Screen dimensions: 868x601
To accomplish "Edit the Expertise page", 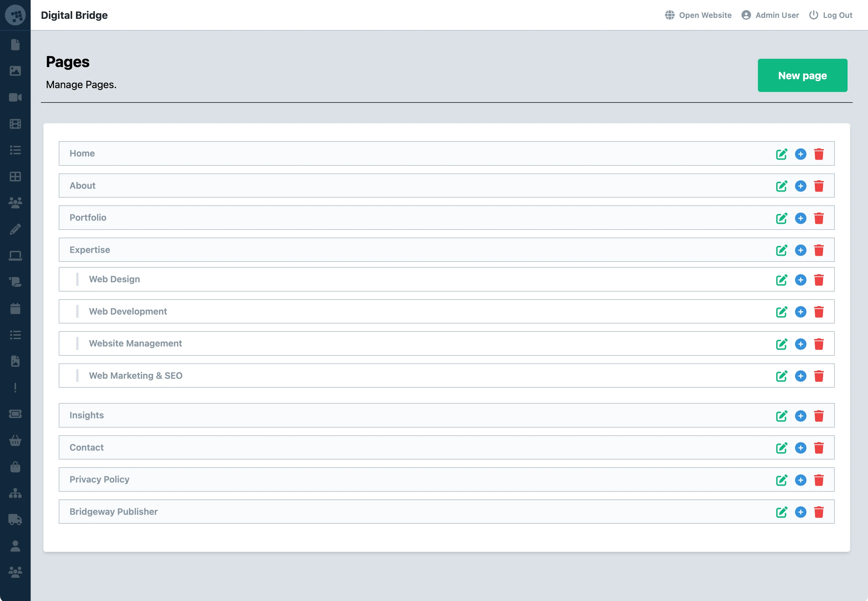I will click(782, 250).
